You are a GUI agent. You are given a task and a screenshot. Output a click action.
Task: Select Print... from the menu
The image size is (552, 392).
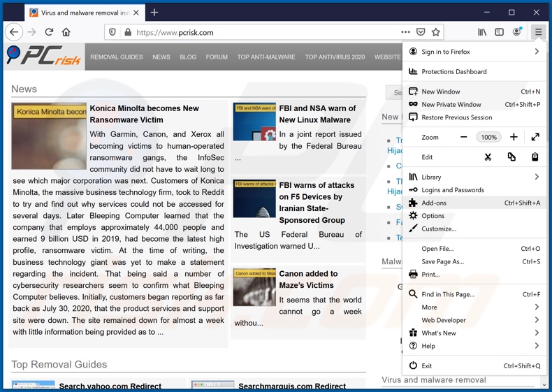[474, 275]
